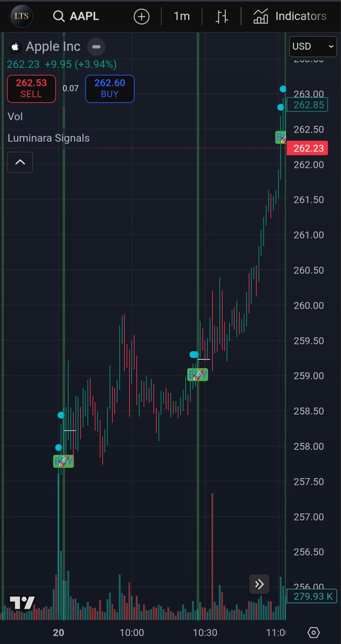Click the 10:30 time axis label
341x644 pixels.
tap(205, 632)
